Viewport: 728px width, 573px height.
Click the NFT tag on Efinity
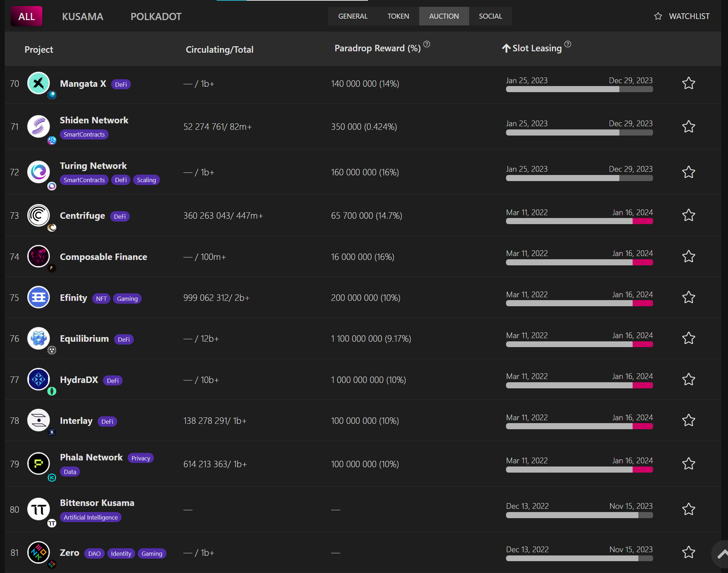tap(101, 299)
